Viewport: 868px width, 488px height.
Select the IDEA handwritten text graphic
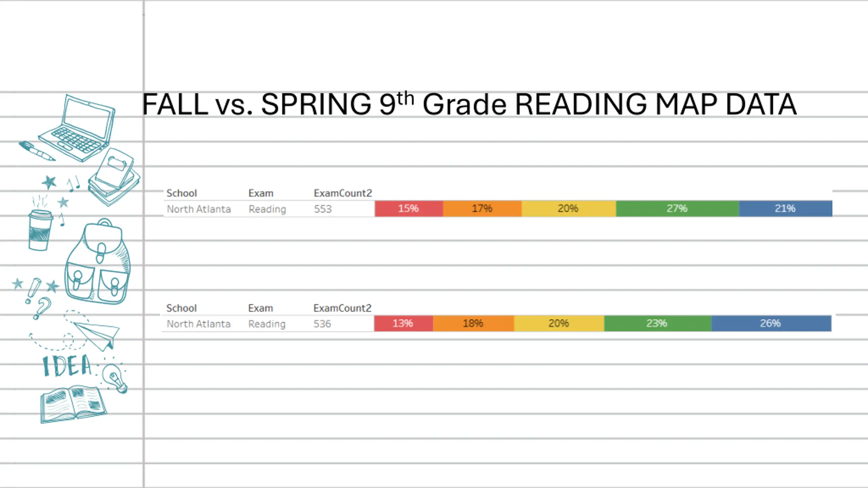[x=67, y=366]
